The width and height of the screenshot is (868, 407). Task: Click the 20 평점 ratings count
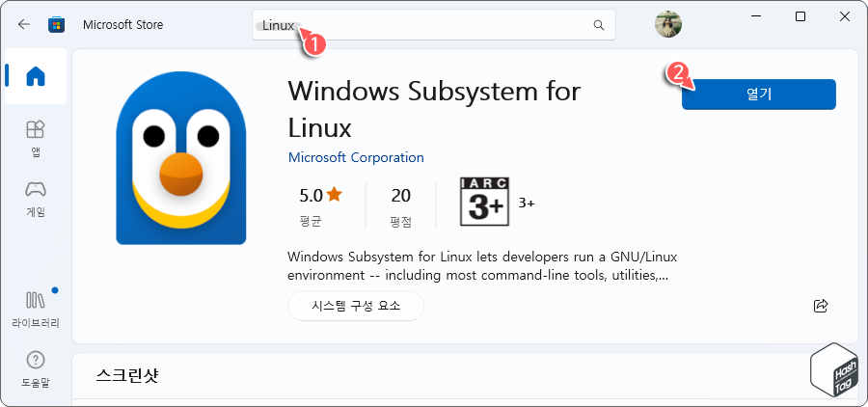pos(401,207)
